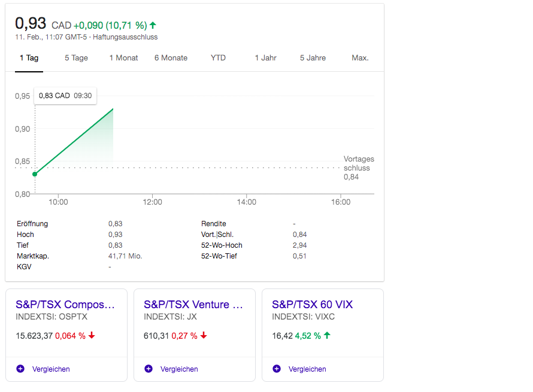This screenshot has width=533, height=392.
Task: Click the green up arrow beside 10,71 %
Action: [x=153, y=25]
